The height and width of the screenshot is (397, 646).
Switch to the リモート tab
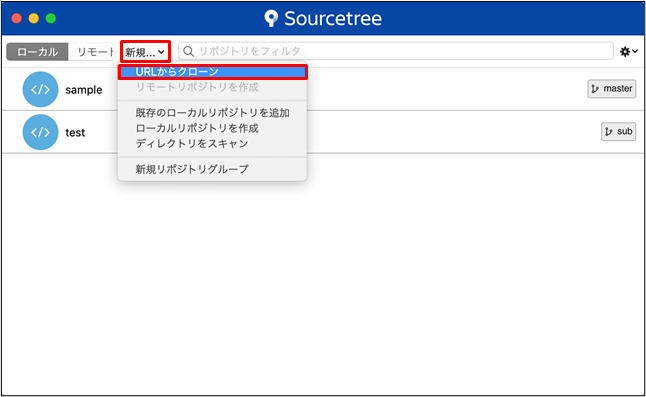pyautogui.click(x=91, y=52)
